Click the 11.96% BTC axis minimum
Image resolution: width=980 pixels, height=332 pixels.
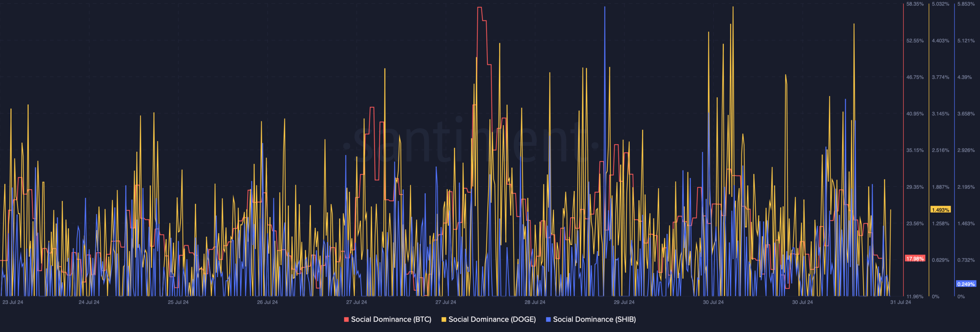point(915,296)
